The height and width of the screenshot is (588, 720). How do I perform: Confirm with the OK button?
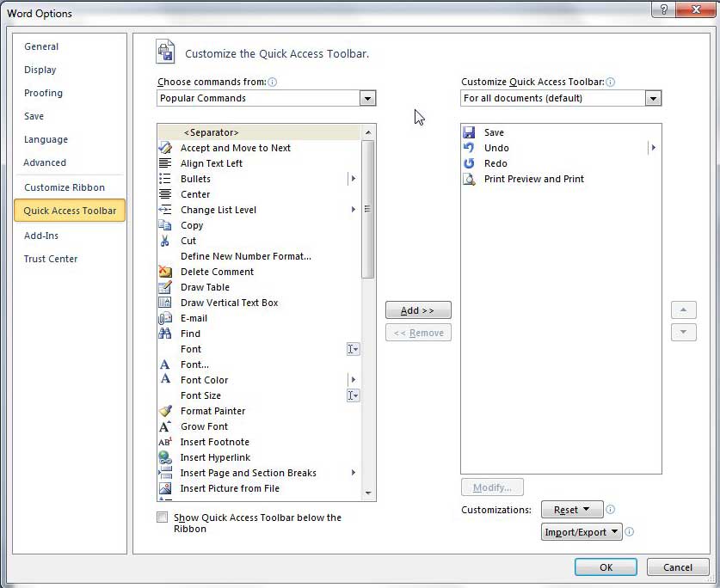pyautogui.click(x=606, y=567)
